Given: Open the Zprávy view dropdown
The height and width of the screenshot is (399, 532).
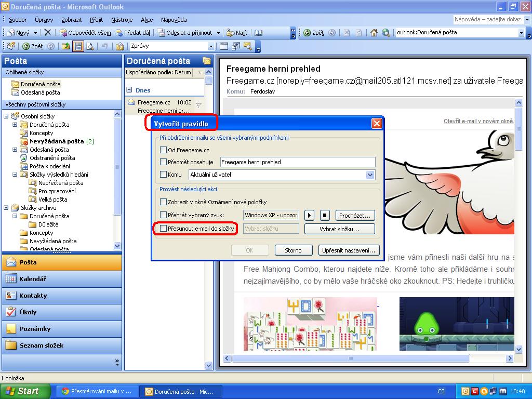Looking at the screenshot, I should [211, 46].
